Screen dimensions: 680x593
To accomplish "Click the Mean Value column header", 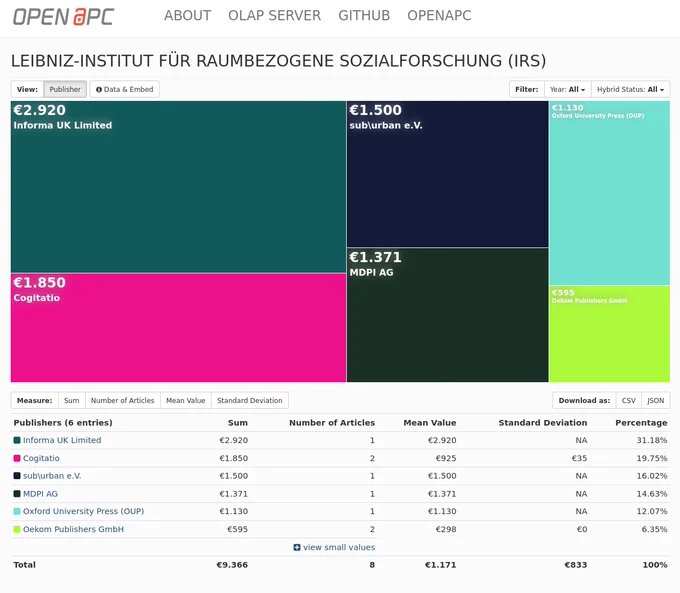I will click(430, 423).
